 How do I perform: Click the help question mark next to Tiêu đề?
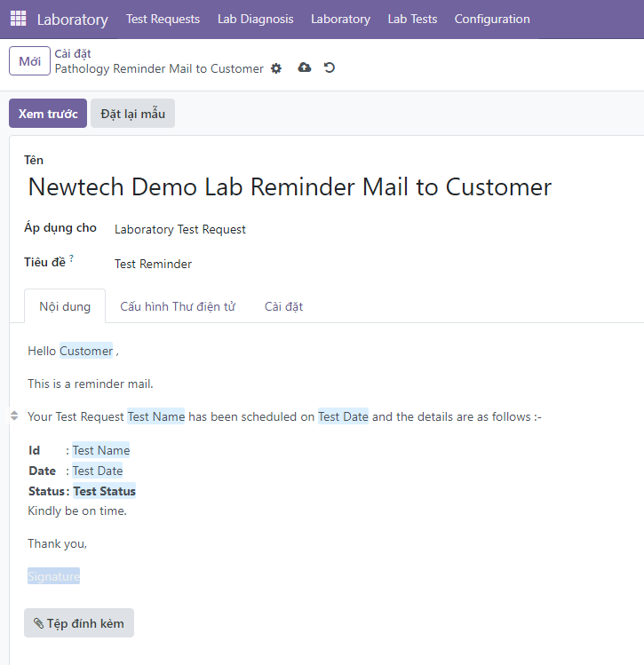pos(72,258)
